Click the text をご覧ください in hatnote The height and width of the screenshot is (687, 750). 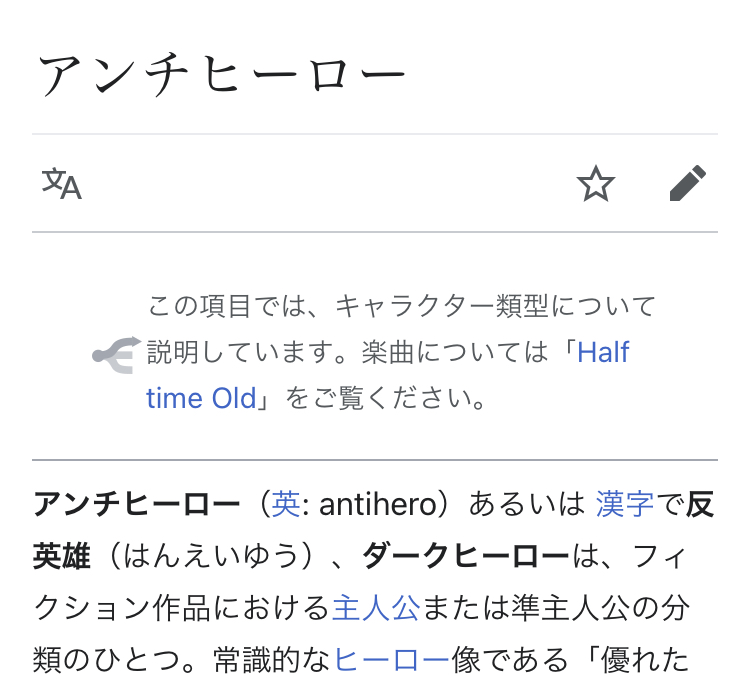(x=378, y=398)
